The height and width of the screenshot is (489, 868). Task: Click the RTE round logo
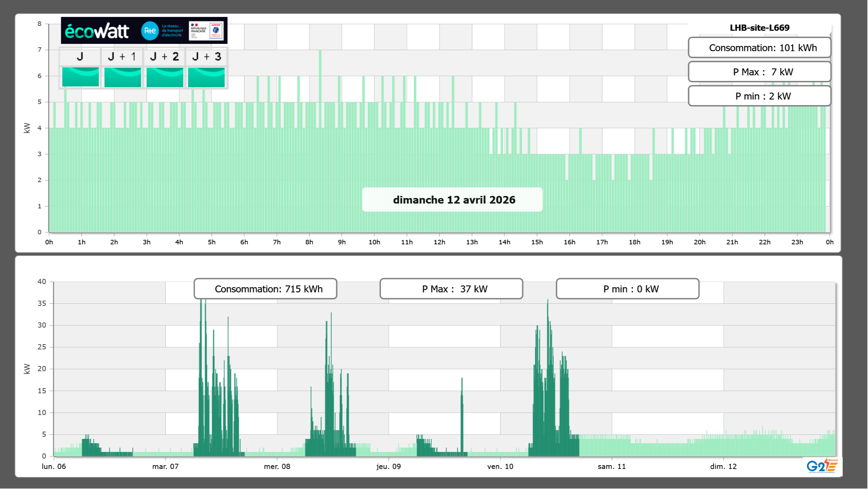click(x=150, y=31)
